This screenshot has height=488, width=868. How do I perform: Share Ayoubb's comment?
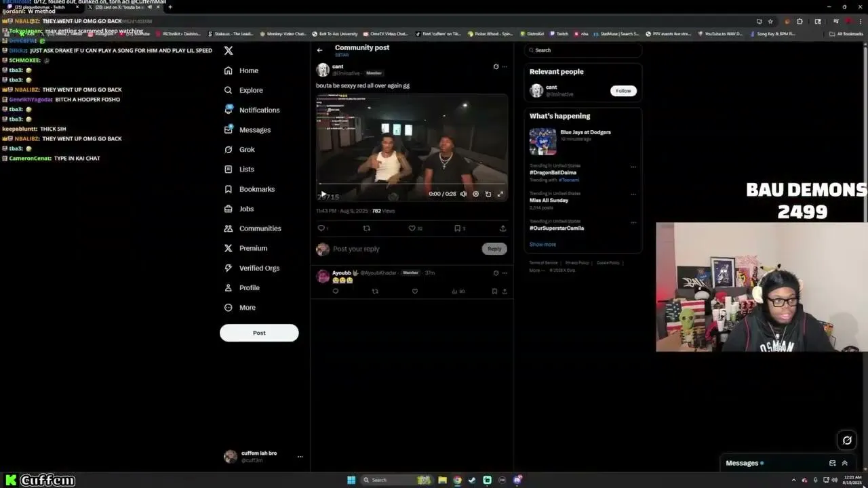coord(505,291)
